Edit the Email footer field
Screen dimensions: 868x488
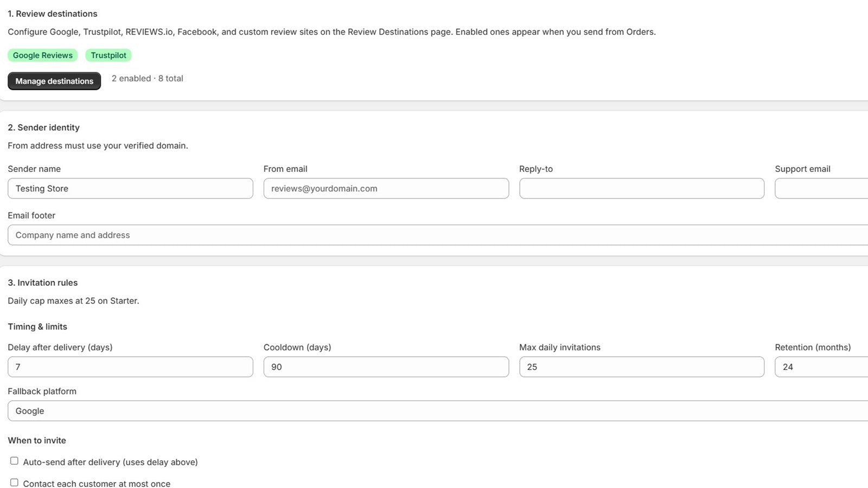(438, 235)
